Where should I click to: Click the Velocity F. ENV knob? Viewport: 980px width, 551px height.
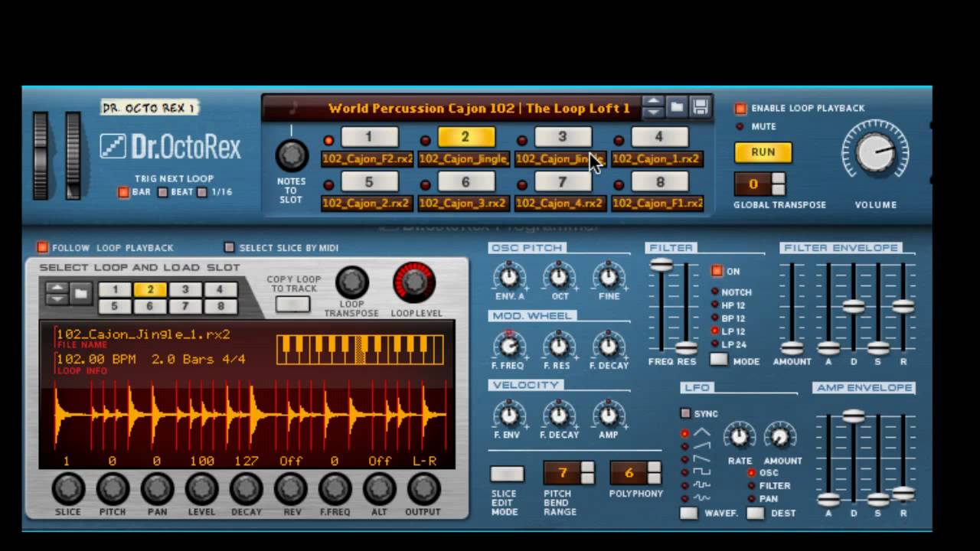click(509, 415)
